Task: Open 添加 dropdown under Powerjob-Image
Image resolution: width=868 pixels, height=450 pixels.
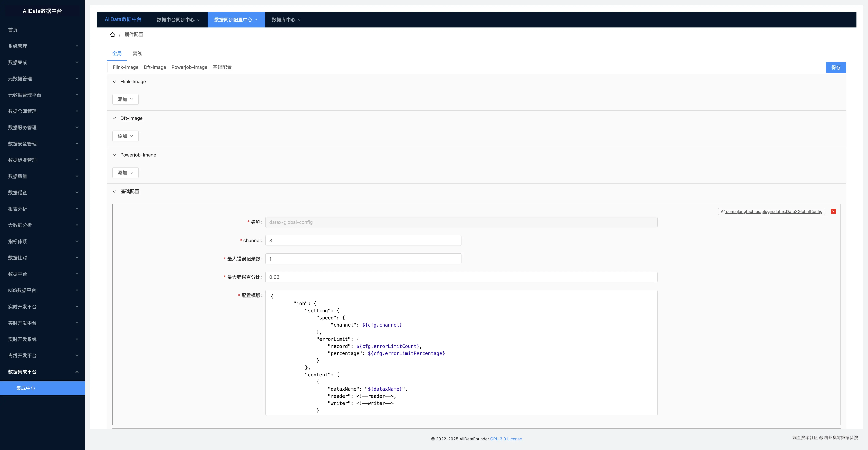Action: point(125,173)
